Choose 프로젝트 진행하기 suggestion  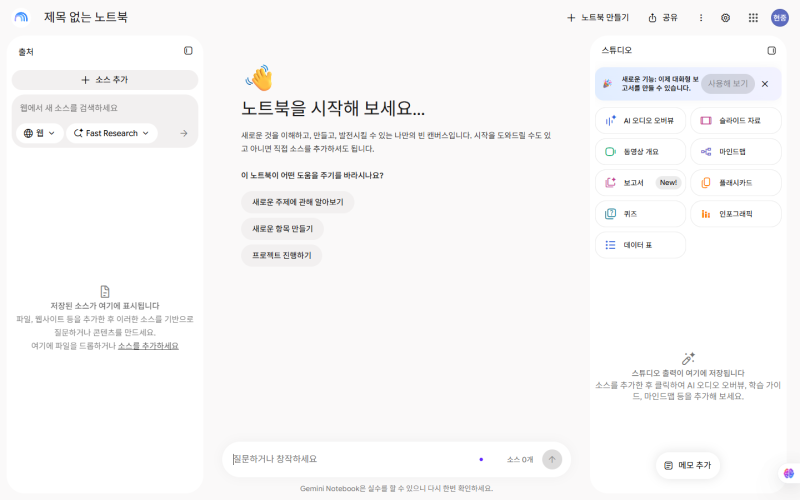click(x=282, y=255)
